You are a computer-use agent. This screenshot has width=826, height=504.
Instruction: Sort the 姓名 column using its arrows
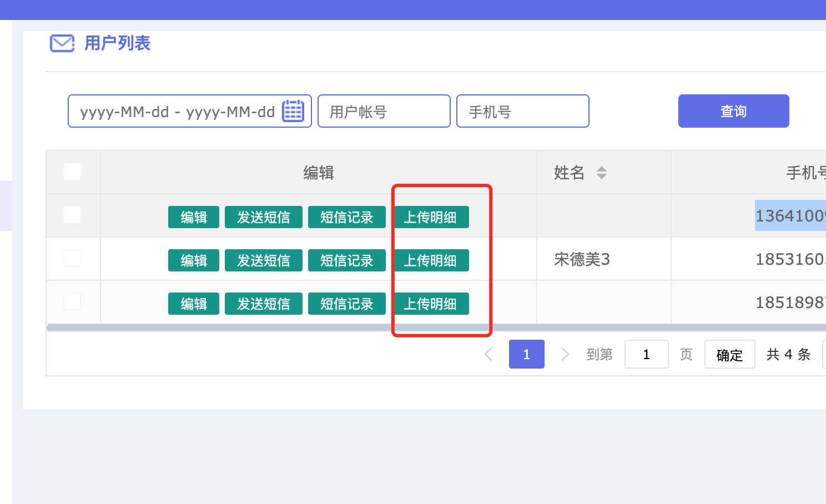coord(601,173)
